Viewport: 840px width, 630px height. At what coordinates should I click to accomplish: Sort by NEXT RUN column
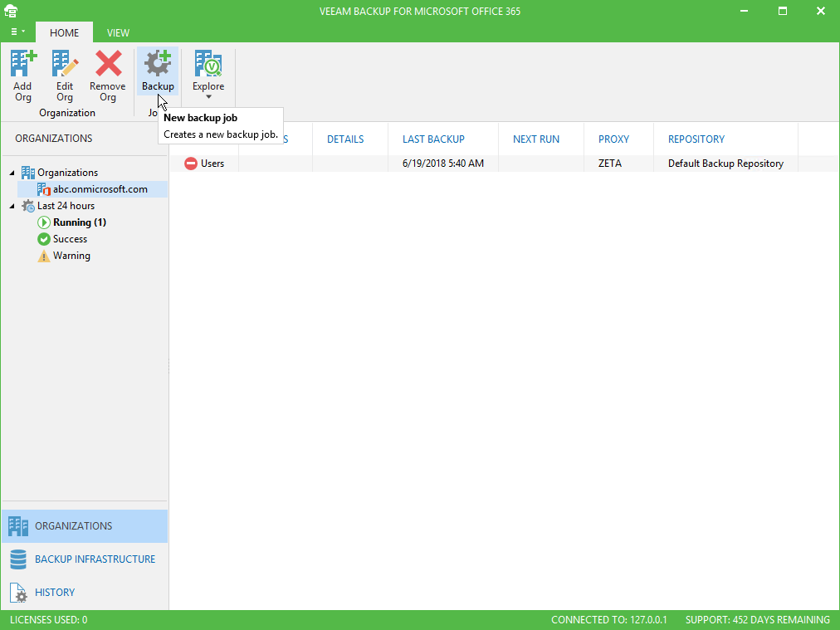pyautogui.click(x=535, y=139)
